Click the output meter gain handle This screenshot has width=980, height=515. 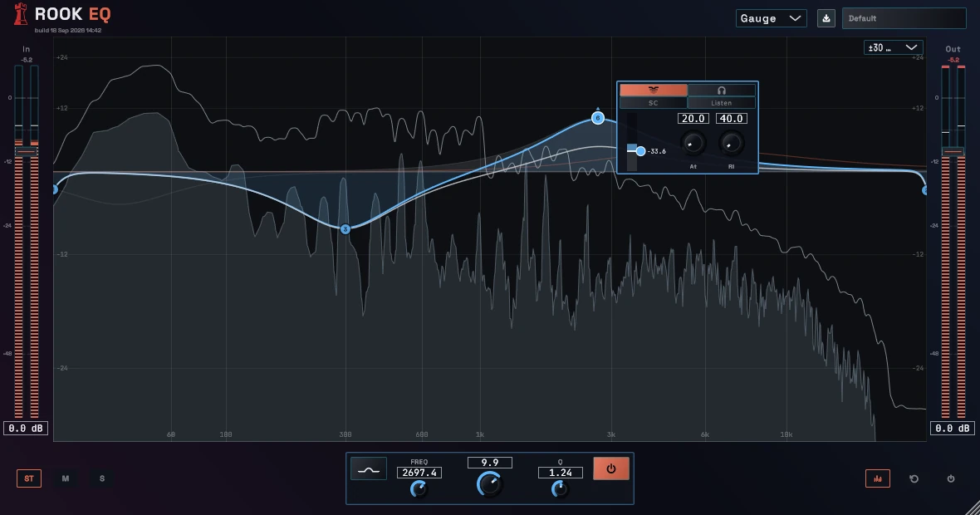(x=953, y=152)
